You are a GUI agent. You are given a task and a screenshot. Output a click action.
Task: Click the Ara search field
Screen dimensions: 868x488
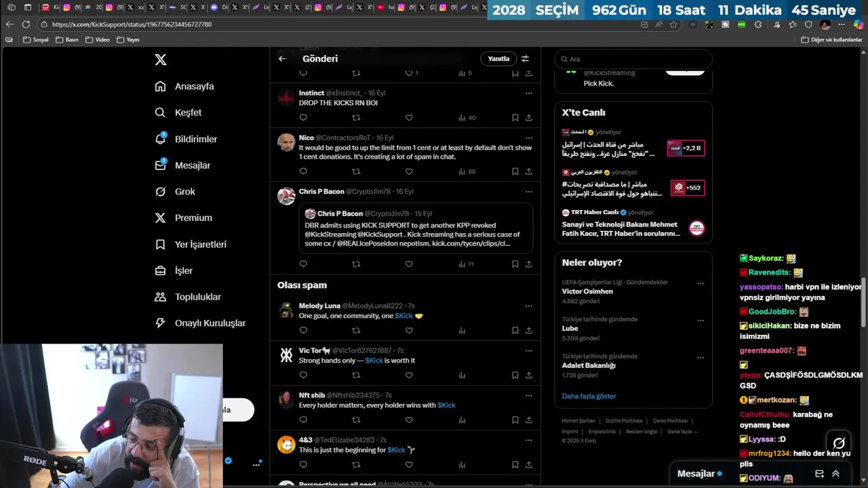633,59
